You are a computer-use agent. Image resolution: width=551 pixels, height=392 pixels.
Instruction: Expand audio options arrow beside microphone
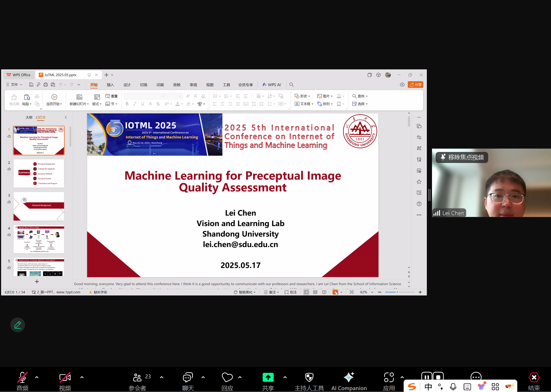tap(37, 377)
